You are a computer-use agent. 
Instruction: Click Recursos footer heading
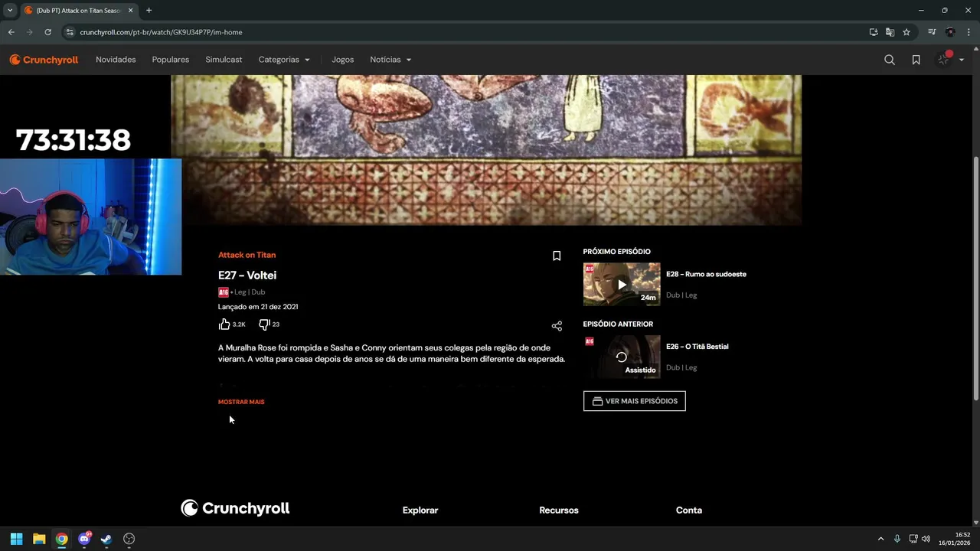click(x=559, y=510)
